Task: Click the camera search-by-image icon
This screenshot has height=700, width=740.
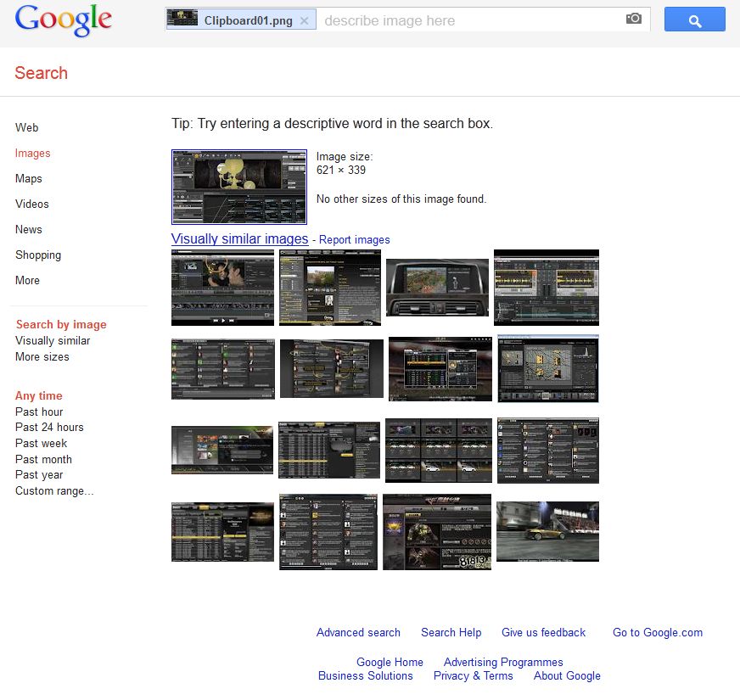Action: (x=633, y=19)
